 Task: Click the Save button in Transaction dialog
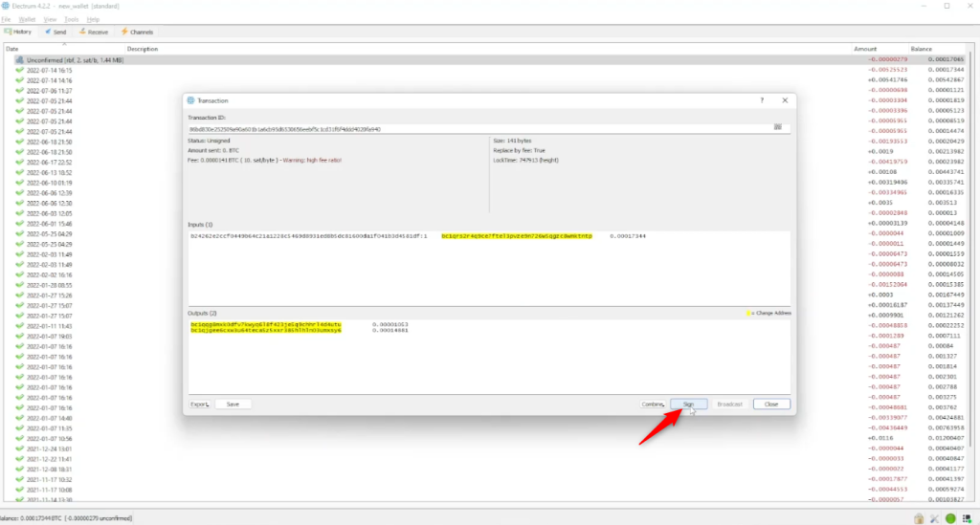[233, 405]
